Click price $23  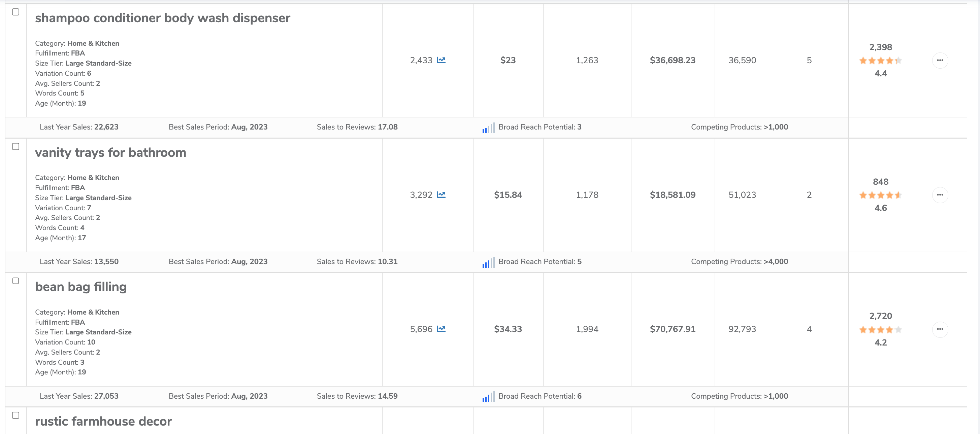click(x=508, y=60)
